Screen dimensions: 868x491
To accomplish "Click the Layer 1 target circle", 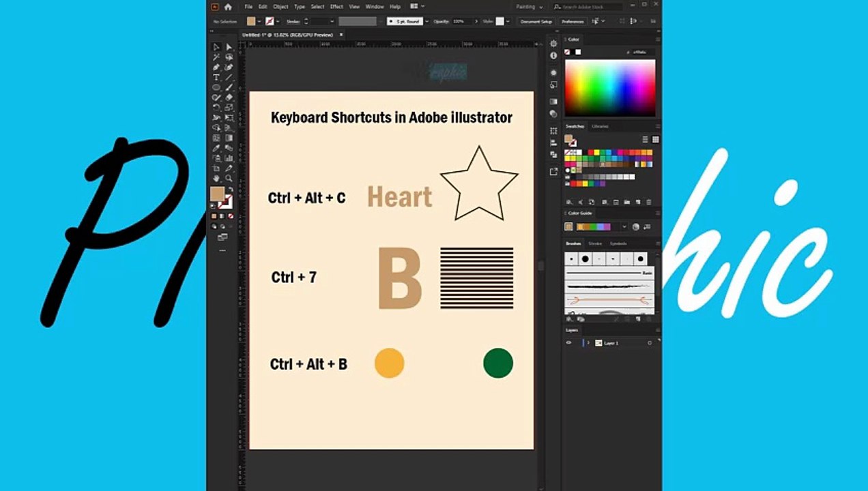I will (650, 343).
